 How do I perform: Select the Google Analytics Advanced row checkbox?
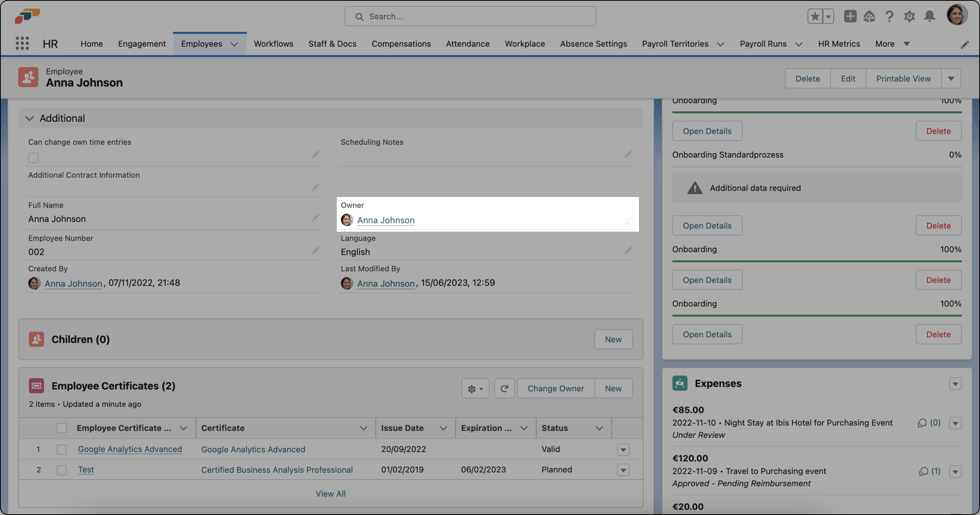[x=61, y=449]
